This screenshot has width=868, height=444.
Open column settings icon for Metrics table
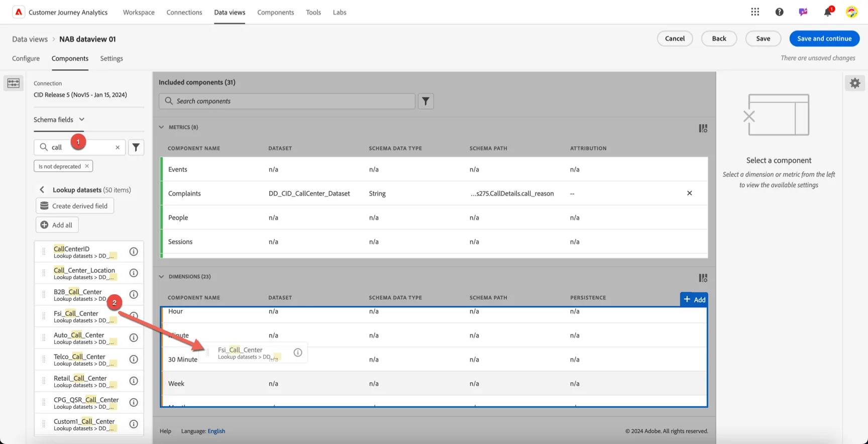pyautogui.click(x=703, y=129)
